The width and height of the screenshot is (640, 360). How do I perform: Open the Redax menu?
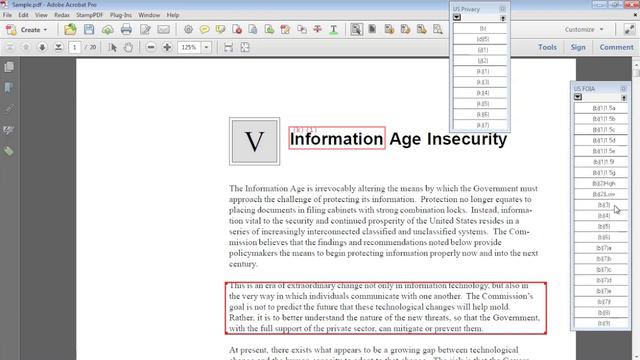pyautogui.click(x=62, y=15)
